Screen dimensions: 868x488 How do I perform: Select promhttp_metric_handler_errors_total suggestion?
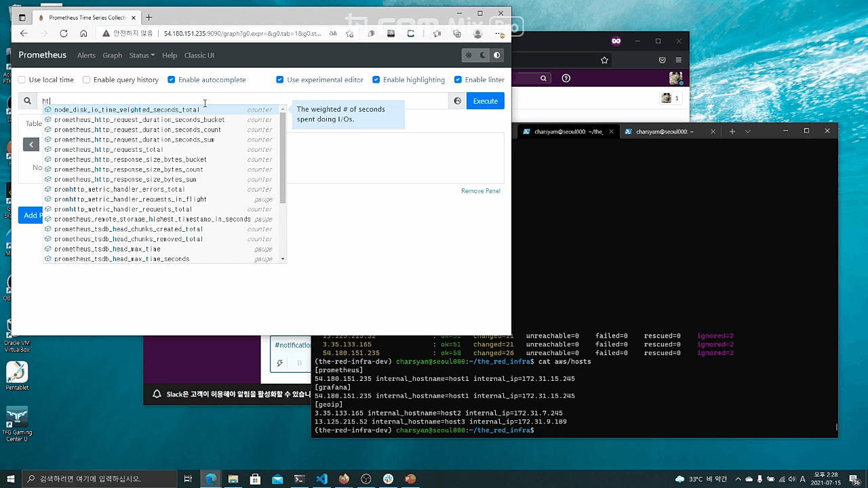161,189
